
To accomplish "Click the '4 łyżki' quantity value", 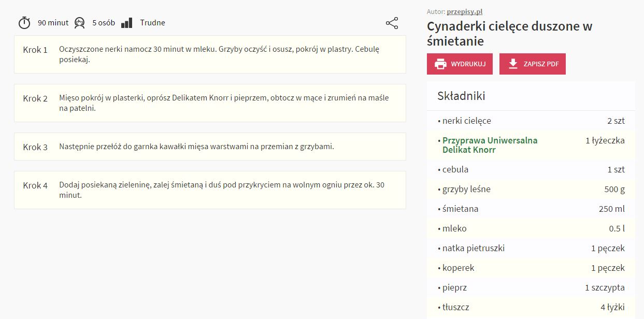I will point(613,307).
